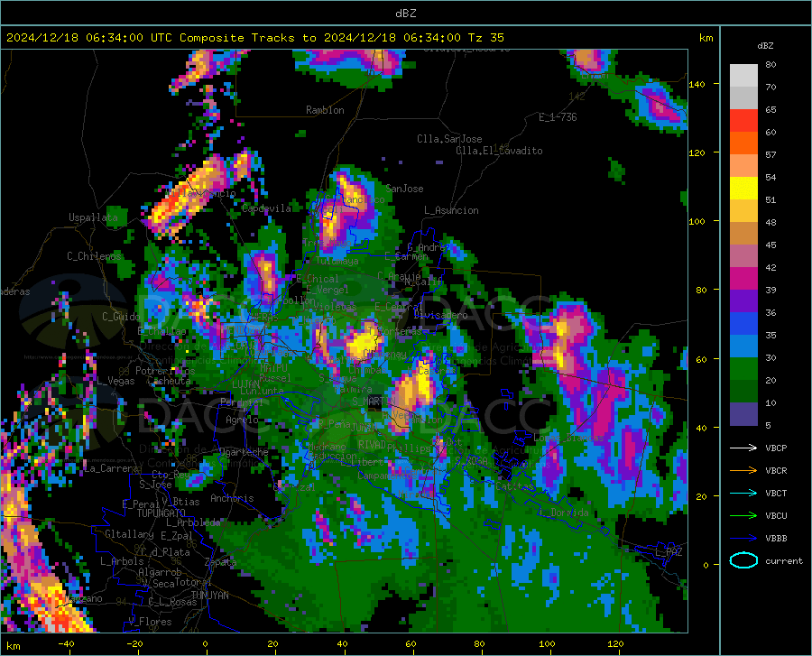Click the Anchoris place label
The width and height of the screenshot is (812, 656).
point(232,498)
